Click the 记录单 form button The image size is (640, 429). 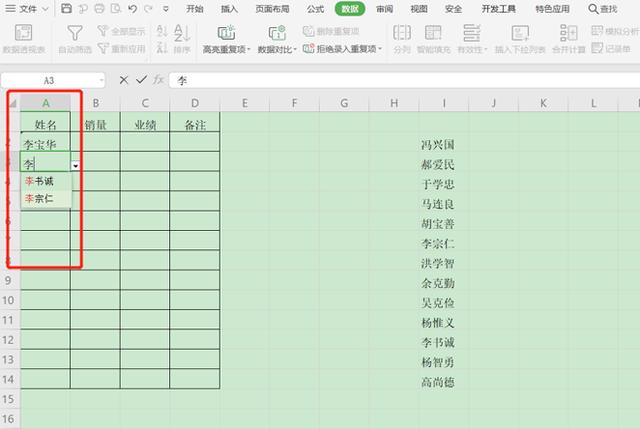coord(611,49)
